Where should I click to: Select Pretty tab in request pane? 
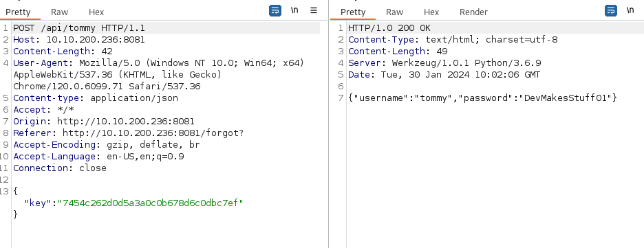pos(18,12)
